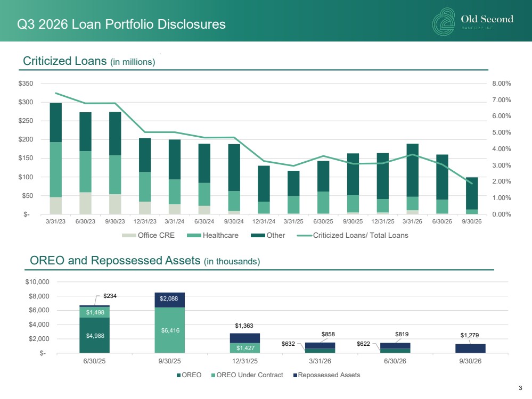Click the Healthcare legend text label
532x399 pixels.
[220, 235]
